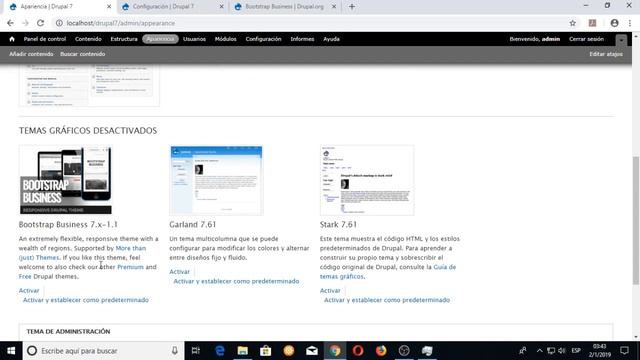Open the Chrome three-dot menu
The image size is (640, 360).
click(x=630, y=23)
